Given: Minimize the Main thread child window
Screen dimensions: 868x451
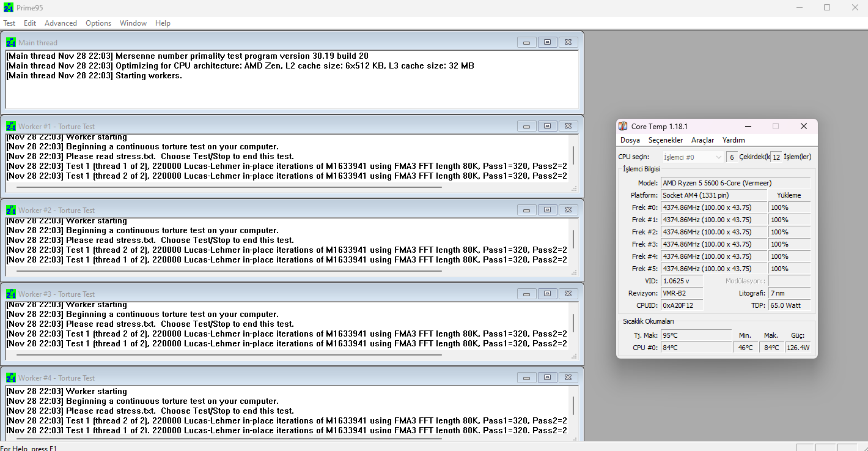Looking at the screenshot, I should (x=527, y=42).
